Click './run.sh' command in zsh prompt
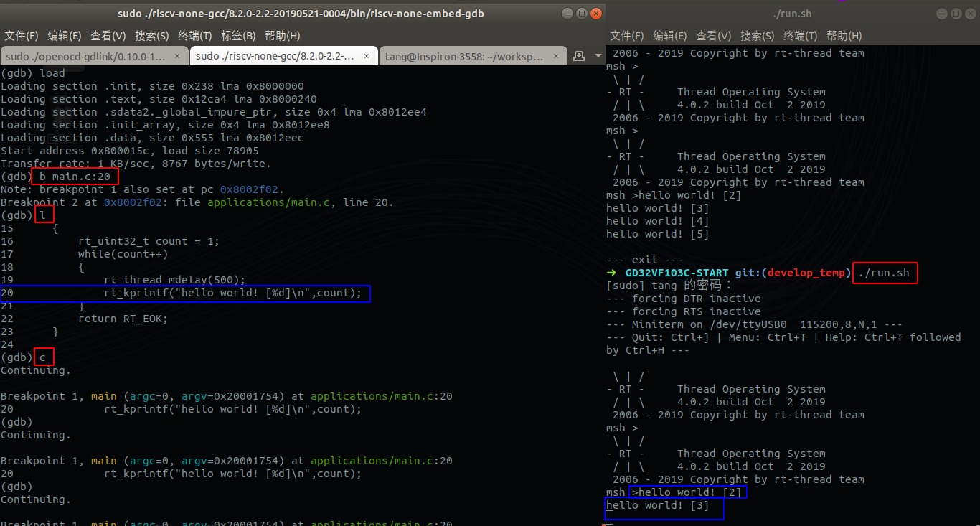The width and height of the screenshot is (980, 526). [x=884, y=273]
